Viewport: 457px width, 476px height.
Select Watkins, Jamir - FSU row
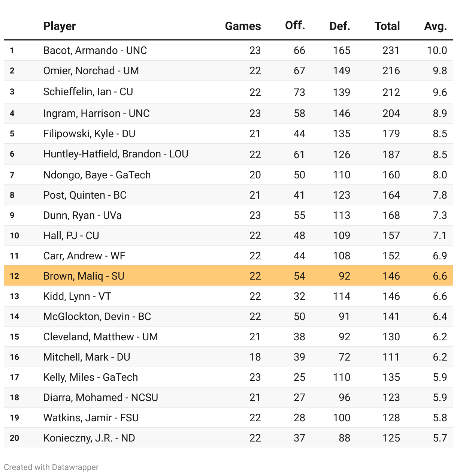[x=228, y=418]
